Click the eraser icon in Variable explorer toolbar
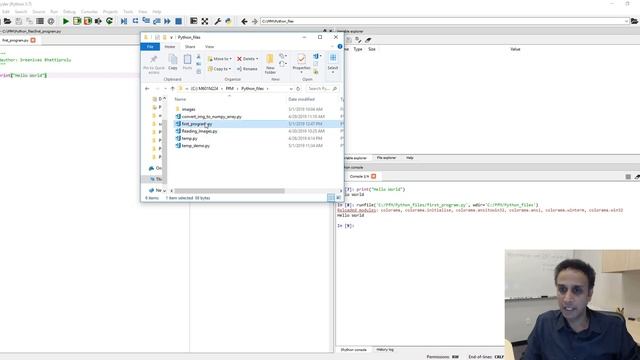The height and width of the screenshot is (360, 640). click(x=368, y=40)
